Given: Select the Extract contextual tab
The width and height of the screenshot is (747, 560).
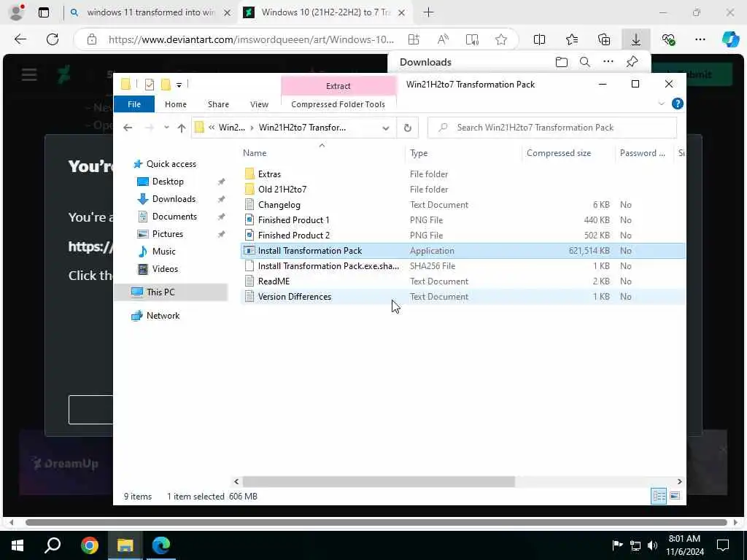Looking at the screenshot, I should tap(338, 86).
